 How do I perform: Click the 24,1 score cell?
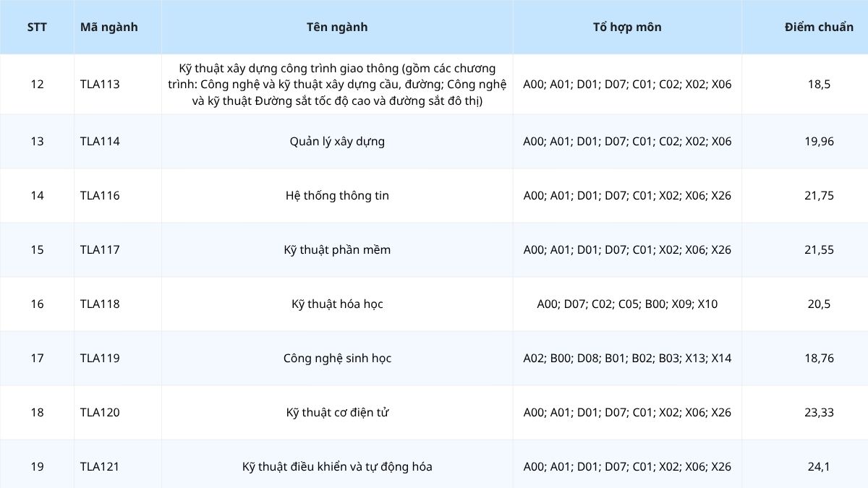click(819, 466)
